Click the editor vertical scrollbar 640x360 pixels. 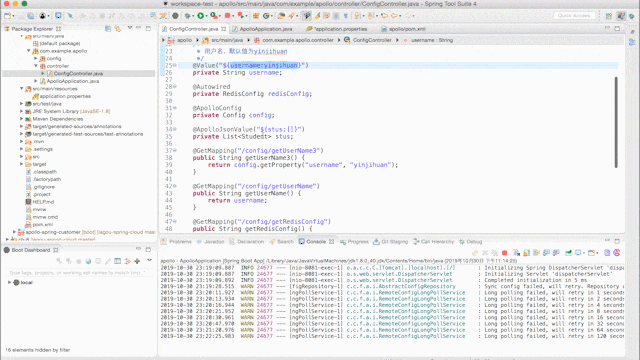616,122
